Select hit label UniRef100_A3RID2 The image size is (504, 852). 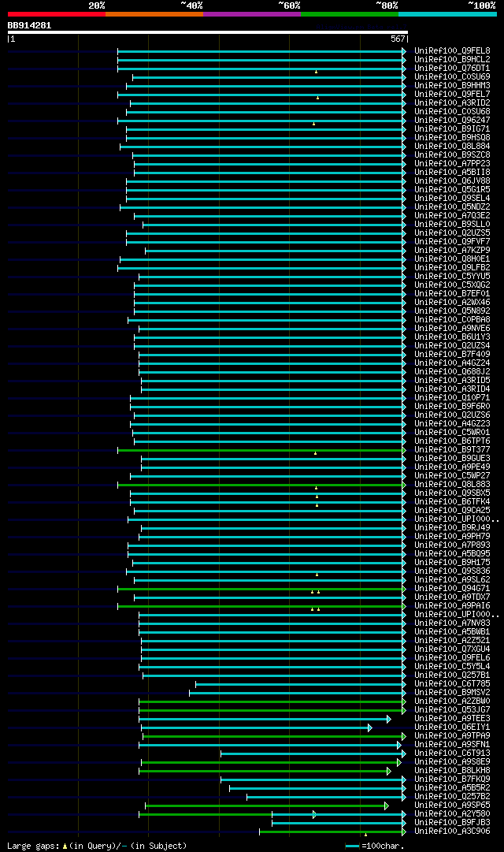tap(452, 103)
